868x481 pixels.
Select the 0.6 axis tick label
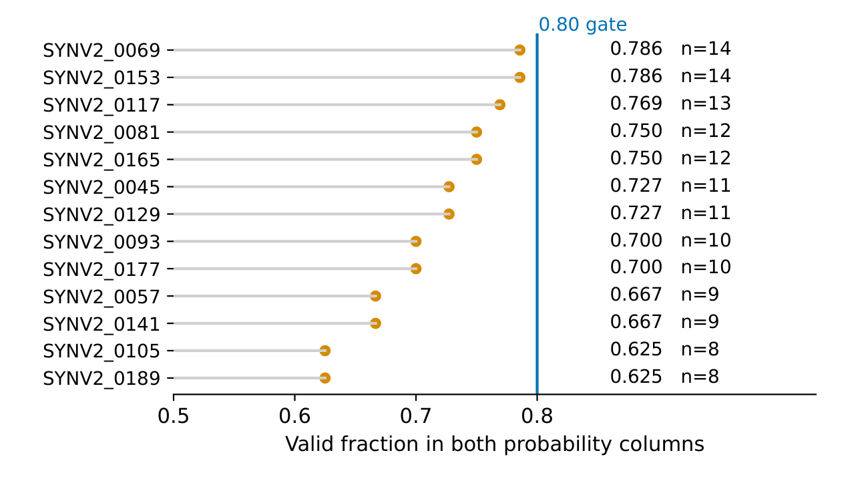[x=294, y=416]
